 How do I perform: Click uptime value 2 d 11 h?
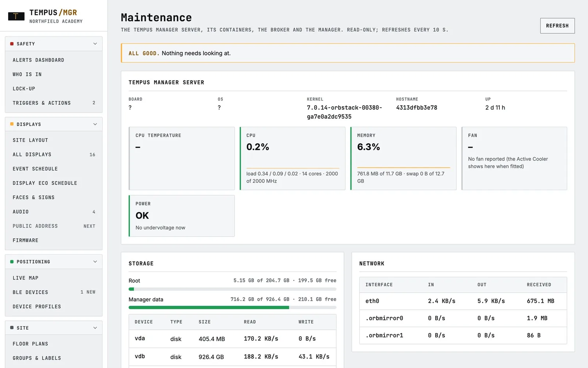pyautogui.click(x=495, y=108)
